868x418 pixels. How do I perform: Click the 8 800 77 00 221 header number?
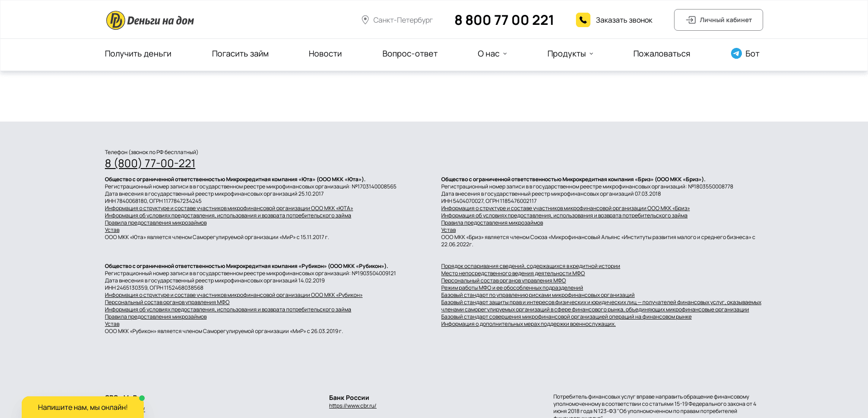tap(504, 20)
